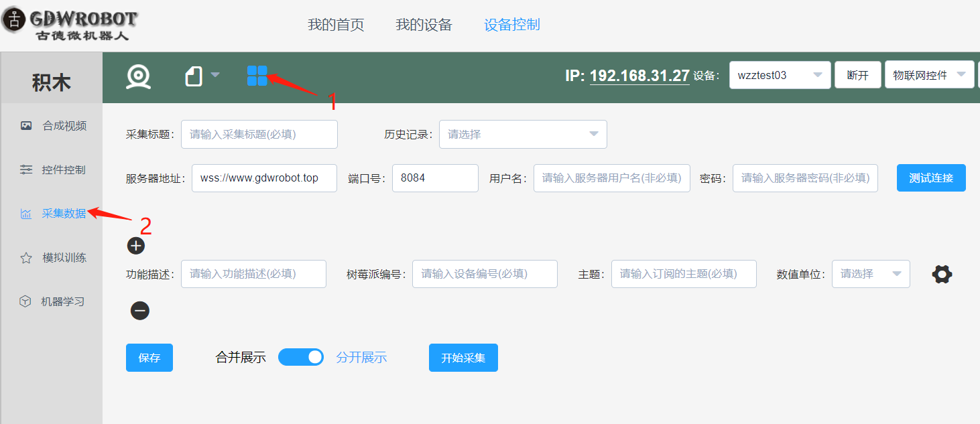Open the 设备 wzztest03 dropdown

[x=780, y=75]
